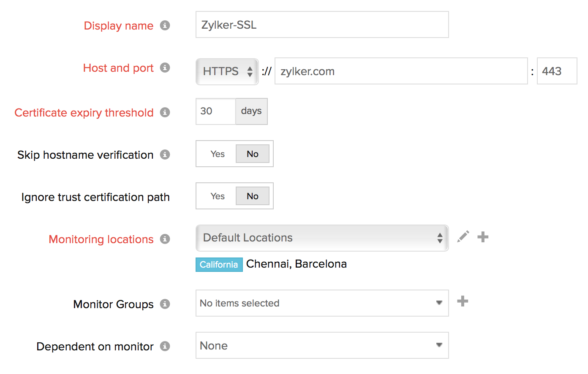Viewport: 588px width, 374px height.
Task: Focus the Display name field Zylker-SSL
Action: pyautogui.click(x=321, y=25)
